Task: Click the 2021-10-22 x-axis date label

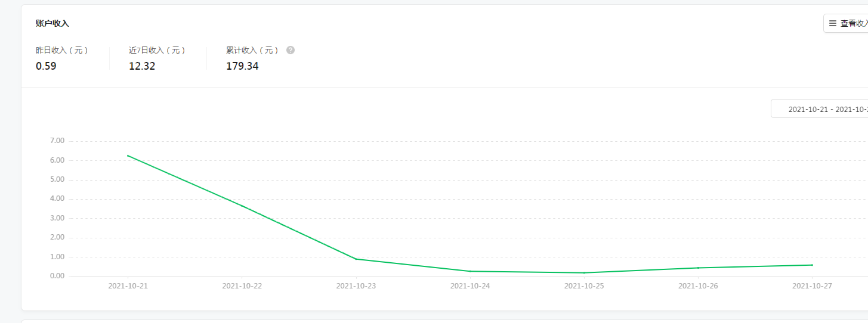Action: click(242, 286)
